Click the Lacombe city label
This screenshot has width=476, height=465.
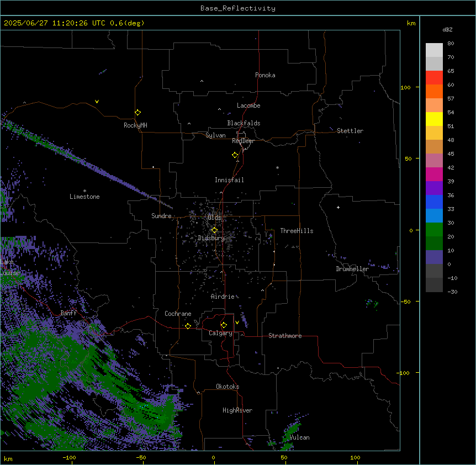[248, 105]
